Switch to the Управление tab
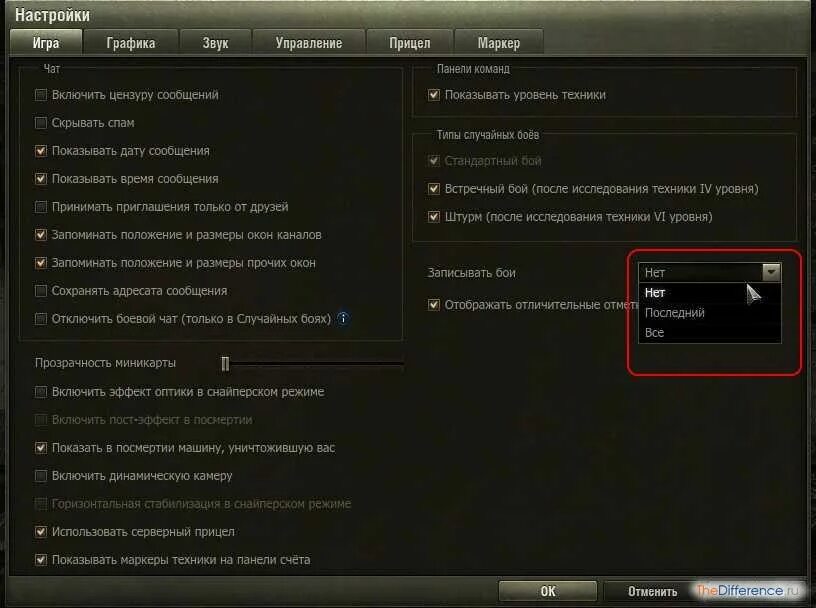Viewport: 816px width, 608px height. [x=309, y=43]
